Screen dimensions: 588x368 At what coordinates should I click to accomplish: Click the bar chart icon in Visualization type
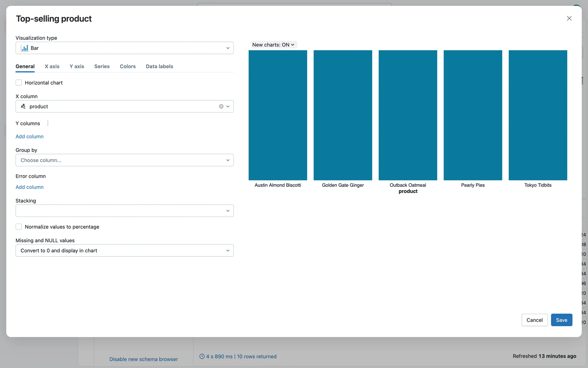pyautogui.click(x=24, y=48)
